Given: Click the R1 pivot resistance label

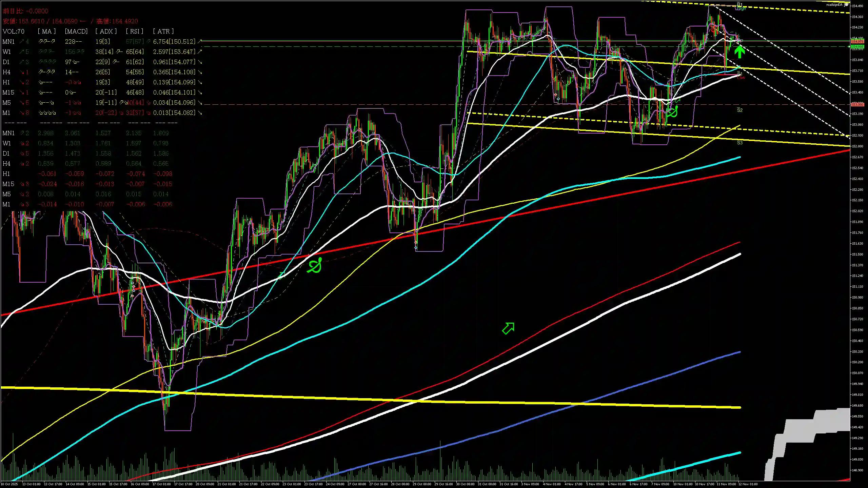Looking at the screenshot, I should [739, 4].
